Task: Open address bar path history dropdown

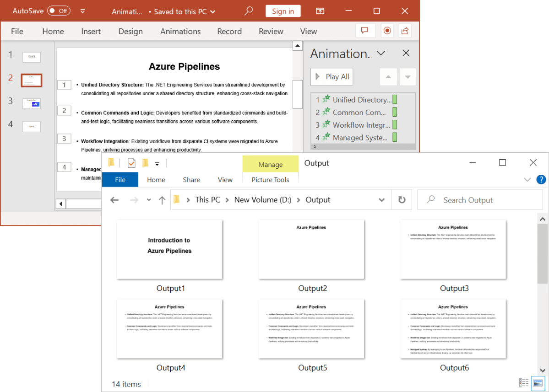Action: tap(381, 200)
